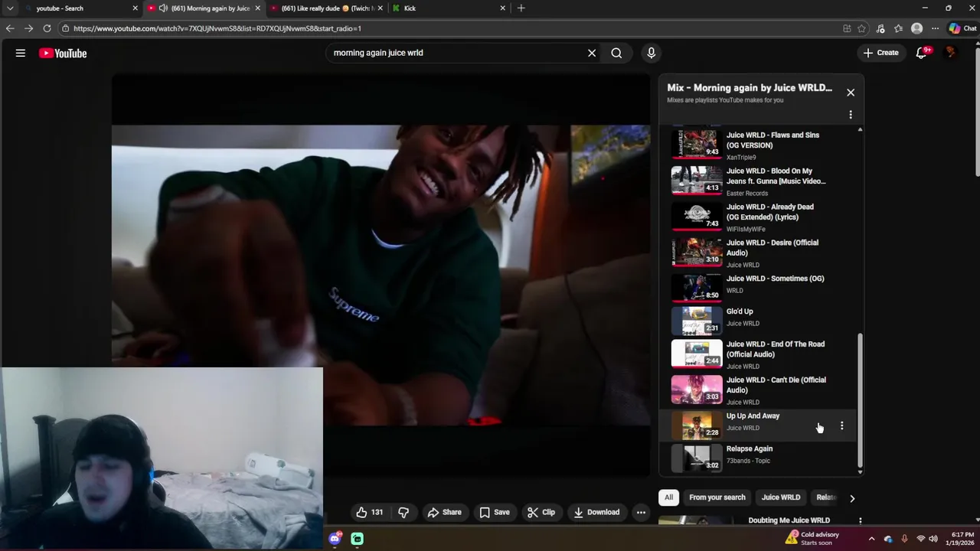Switch to the Kick tab
This screenshot has height=551, width=980.
click(x=448, y=8)
